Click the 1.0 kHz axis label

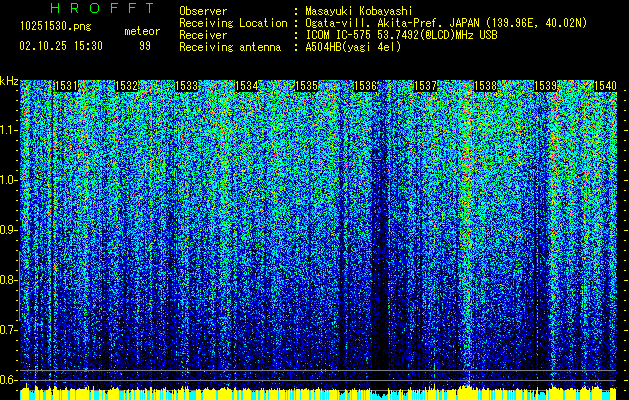tap(9, 180)
